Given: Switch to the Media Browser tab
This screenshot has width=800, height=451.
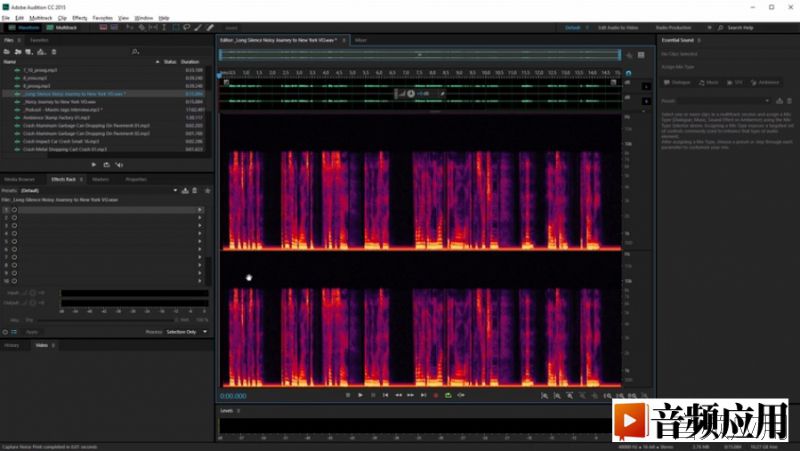Looking at the screenshot, I should [x=19, y=180].
